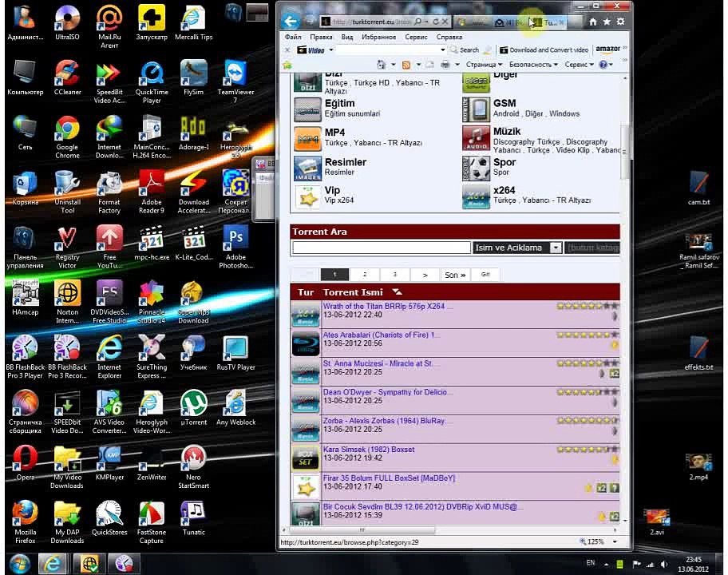Expand the Страница toolbar dropdown
Viewport: 728px width, 575px height.
pos(484,65)
